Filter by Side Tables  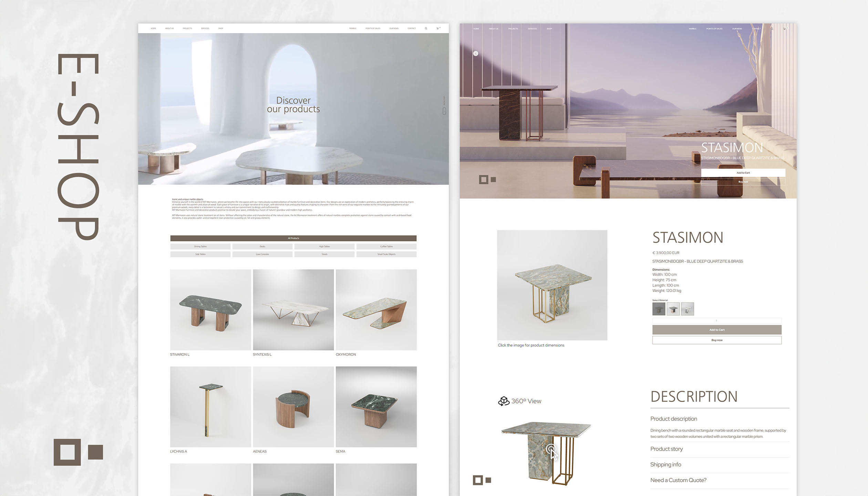(x=200, y=254)
